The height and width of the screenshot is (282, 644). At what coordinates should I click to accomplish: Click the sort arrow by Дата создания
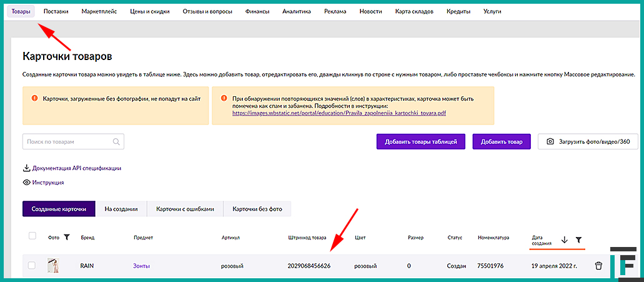tap(564, 240)
